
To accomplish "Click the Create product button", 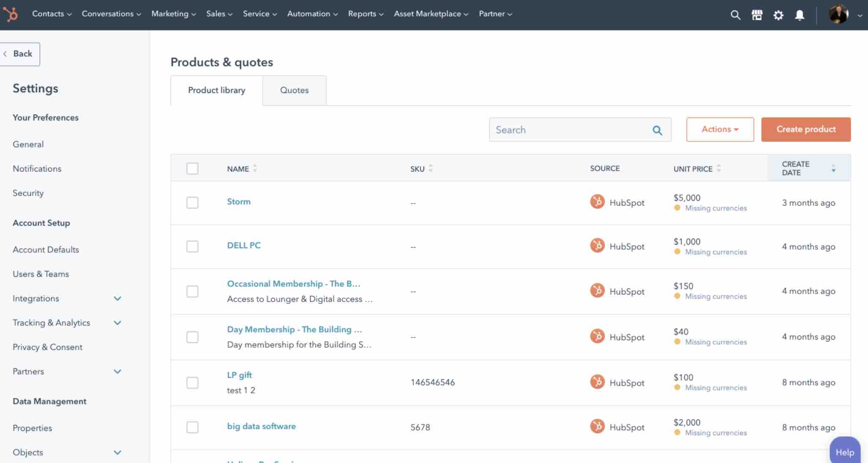I will pos(805,129).
